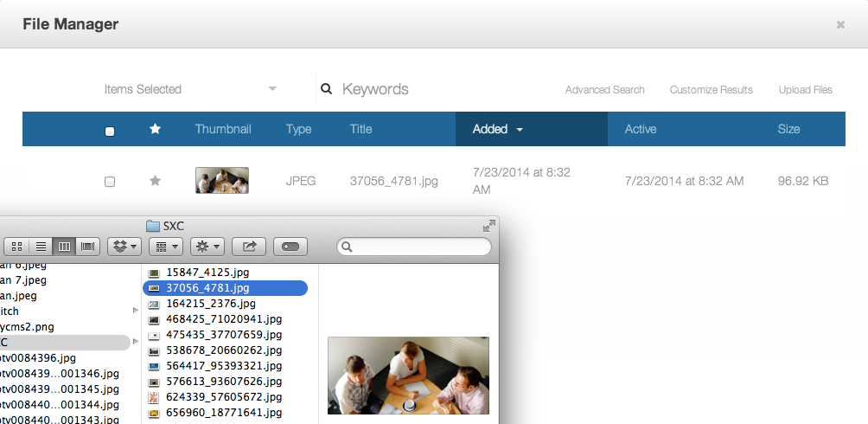The height and width of the screenshot is (424, 868).
Task: Open the Dropbox toolbar menu
Action: pos(124,247)
